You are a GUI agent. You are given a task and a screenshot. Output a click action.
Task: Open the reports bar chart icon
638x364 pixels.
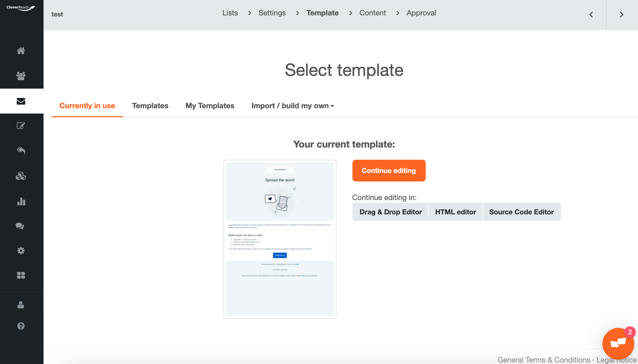(21, 201)
